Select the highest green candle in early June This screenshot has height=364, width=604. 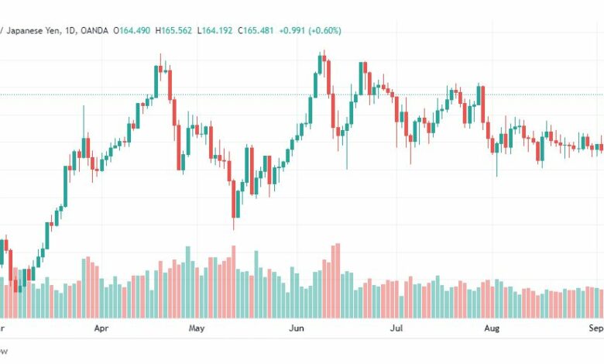320,64
